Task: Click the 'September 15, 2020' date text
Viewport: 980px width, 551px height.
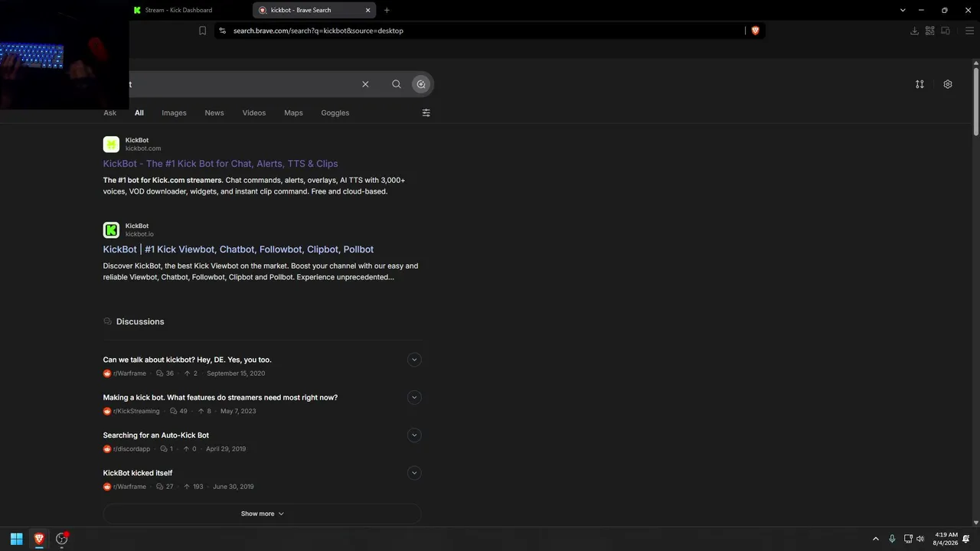Action: click(236, 373)
